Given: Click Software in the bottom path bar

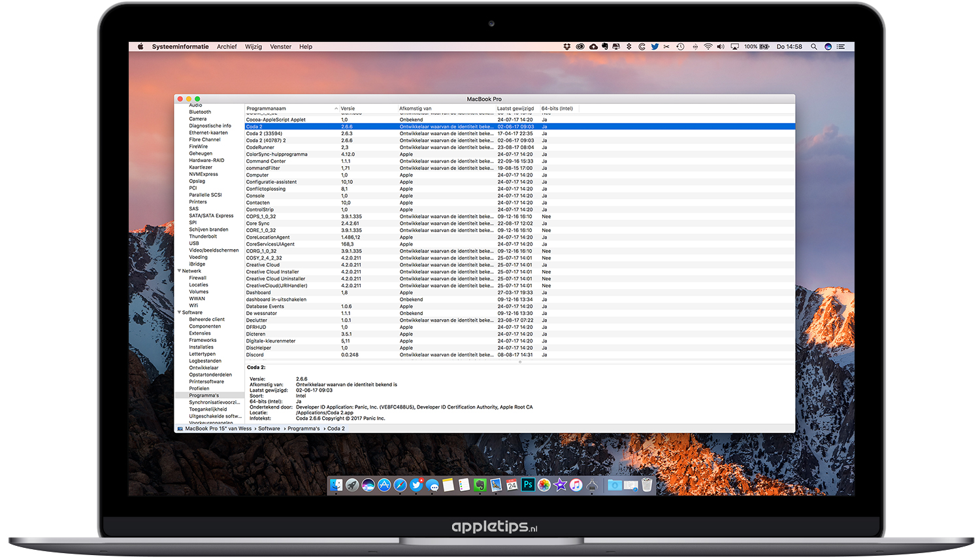Looking at the screenshot, I should coord(269,429).
